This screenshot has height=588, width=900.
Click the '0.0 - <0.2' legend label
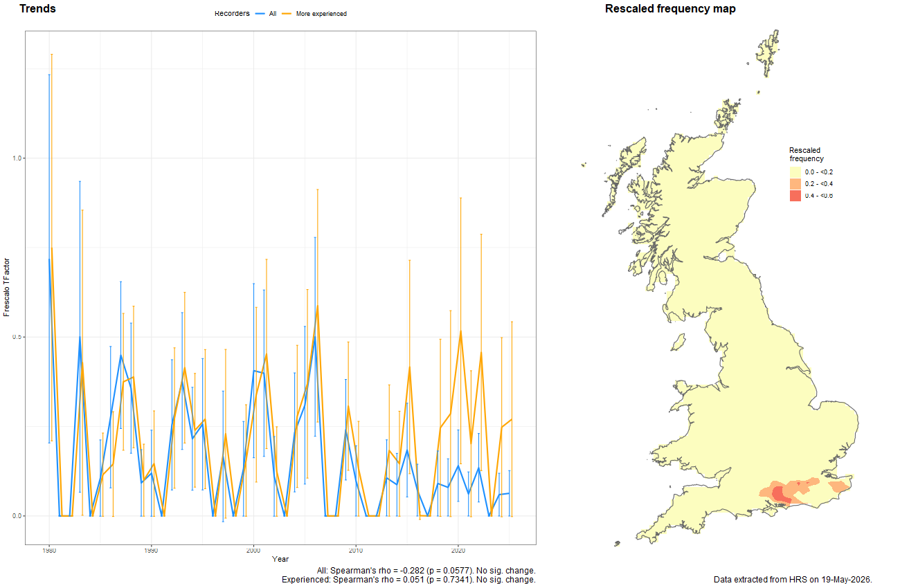(x=819, y=172)
